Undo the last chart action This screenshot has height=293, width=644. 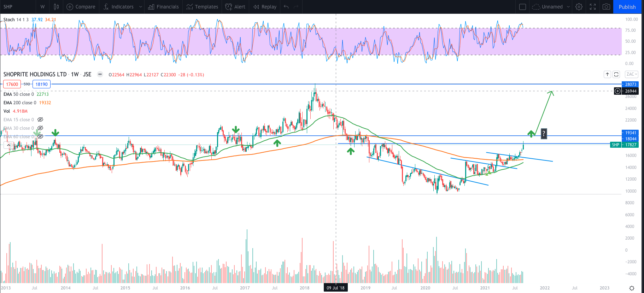(x=286, y=7)
